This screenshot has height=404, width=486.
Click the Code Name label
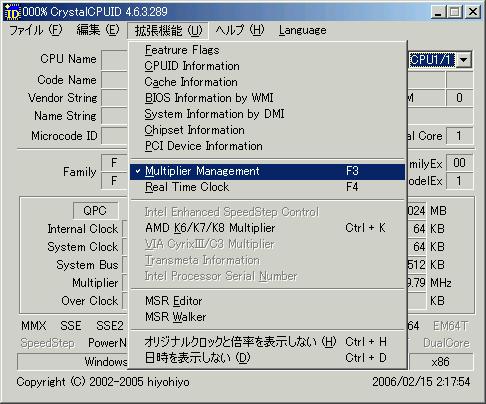(x=67, y=80)
